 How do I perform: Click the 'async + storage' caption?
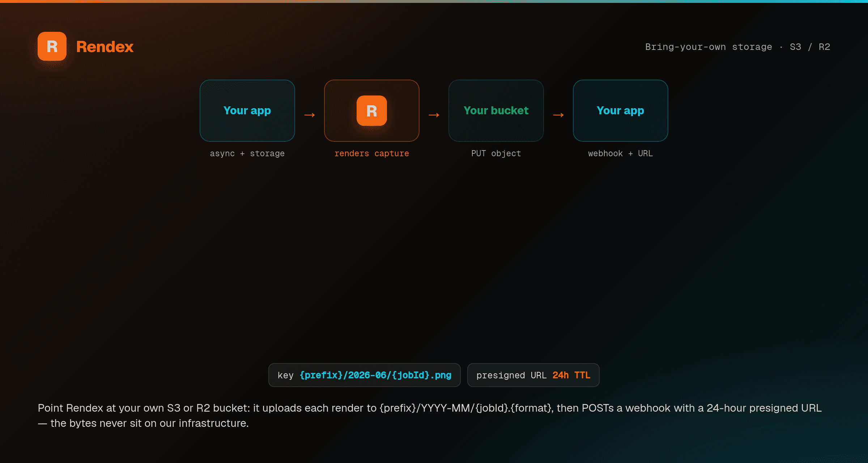tap(247, 153)
